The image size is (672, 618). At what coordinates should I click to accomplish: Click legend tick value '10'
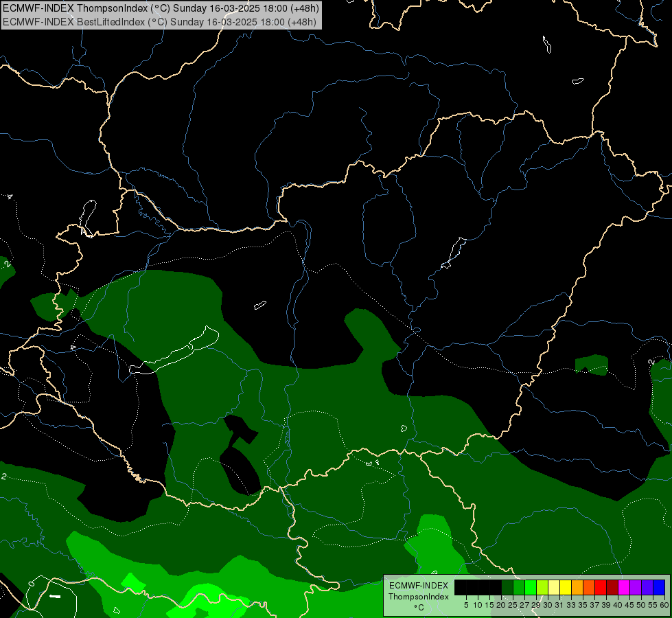coord(478,605)
